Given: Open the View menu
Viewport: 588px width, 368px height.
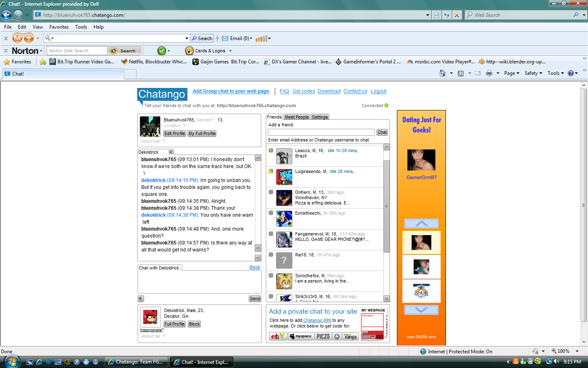Looking at the screenshot, I should 38,27.
